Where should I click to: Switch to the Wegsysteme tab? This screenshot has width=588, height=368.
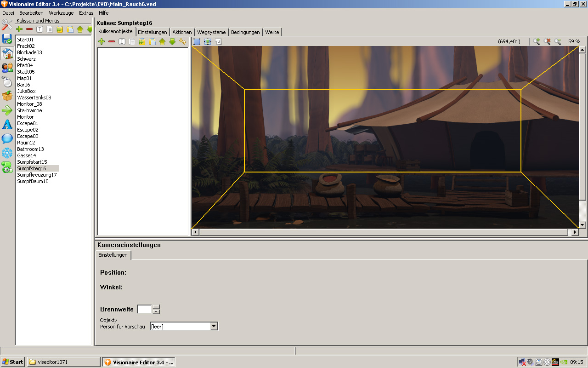[x=211, y=32]
